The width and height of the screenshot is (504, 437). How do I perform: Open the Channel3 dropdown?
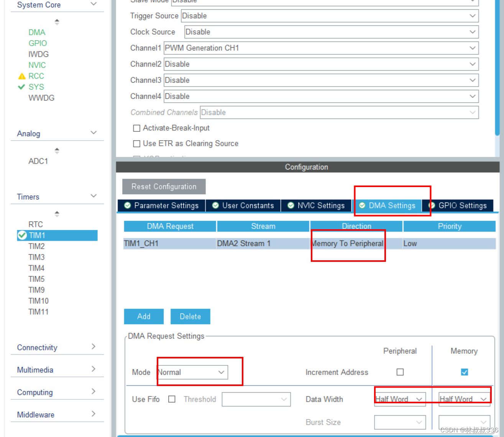(x=321, y=80)
